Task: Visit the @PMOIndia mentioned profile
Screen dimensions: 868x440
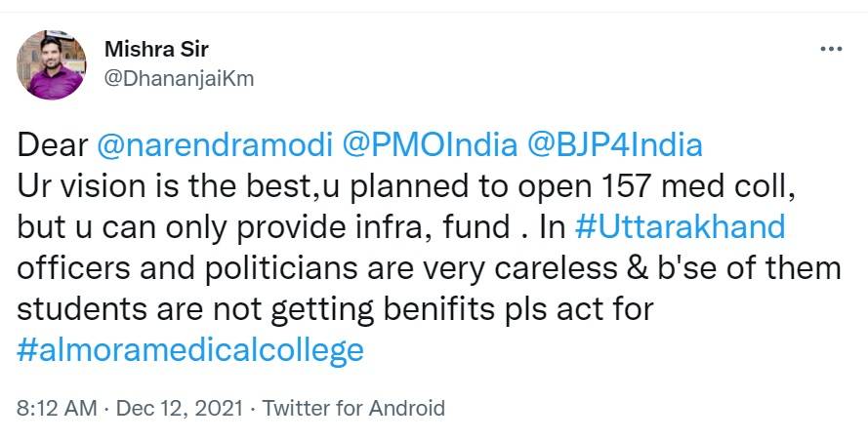Action: pyautogui.click(x=430, y=145)
